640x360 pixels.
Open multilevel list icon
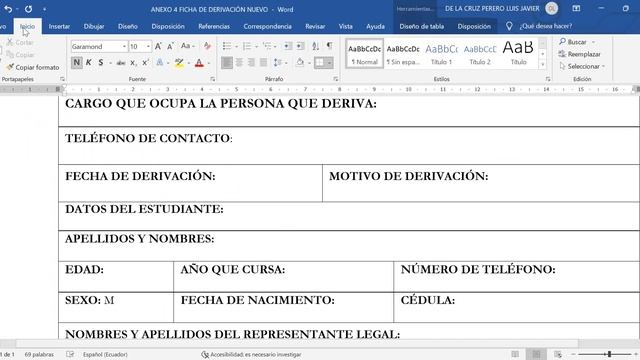[267, 46]
